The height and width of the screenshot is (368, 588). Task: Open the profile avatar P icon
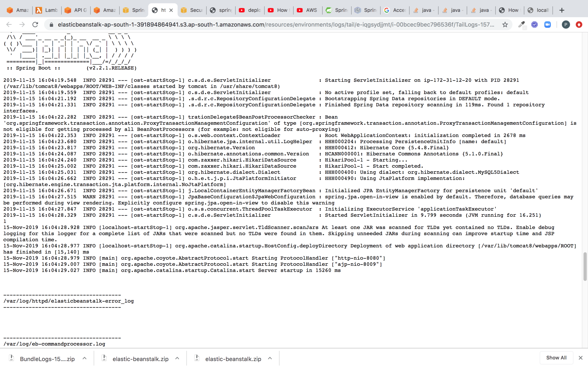click(566, 25)
